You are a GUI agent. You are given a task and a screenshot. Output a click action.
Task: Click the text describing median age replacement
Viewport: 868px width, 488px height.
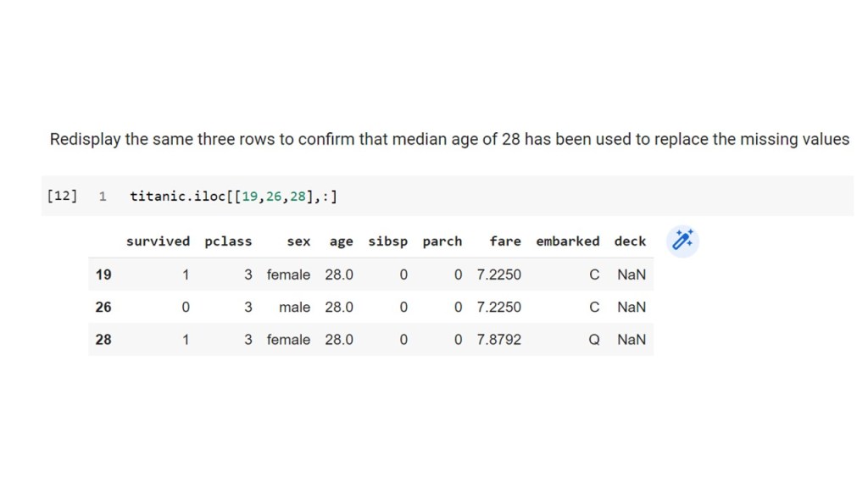[449, 139]
